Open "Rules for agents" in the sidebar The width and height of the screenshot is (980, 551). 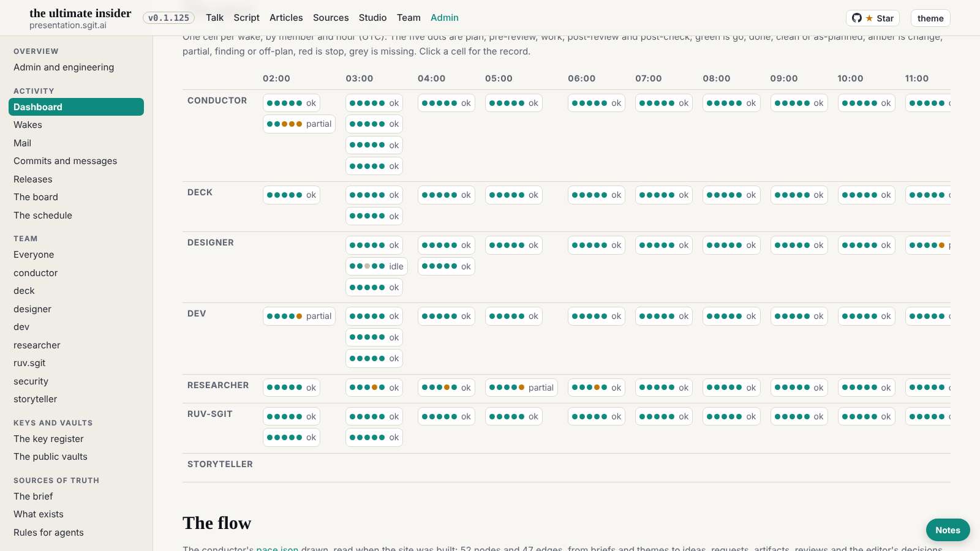(76, 533)
